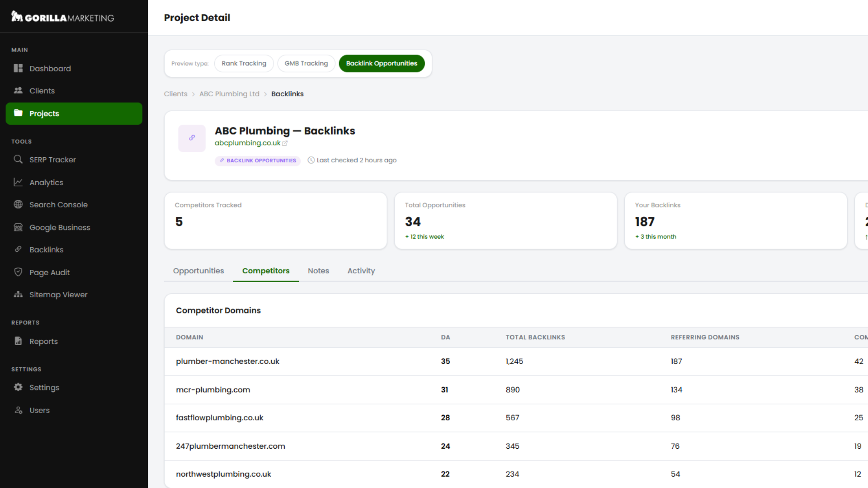Open SERP Tracker tool

point(74,160)
